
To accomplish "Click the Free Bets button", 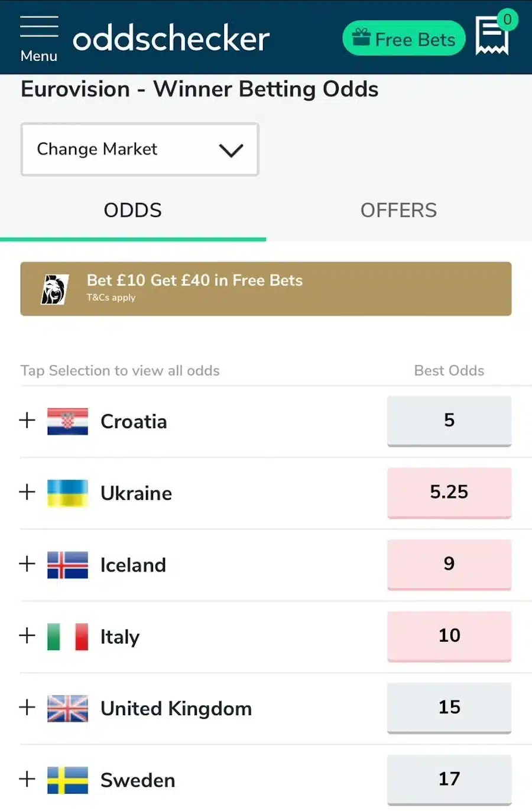I will 404,39.
